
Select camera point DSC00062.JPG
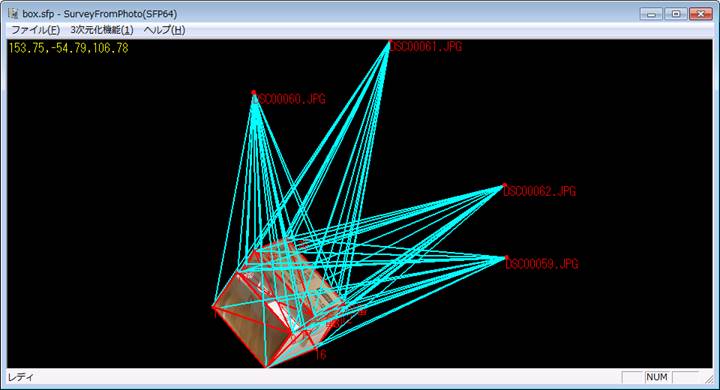coord(505,185)
